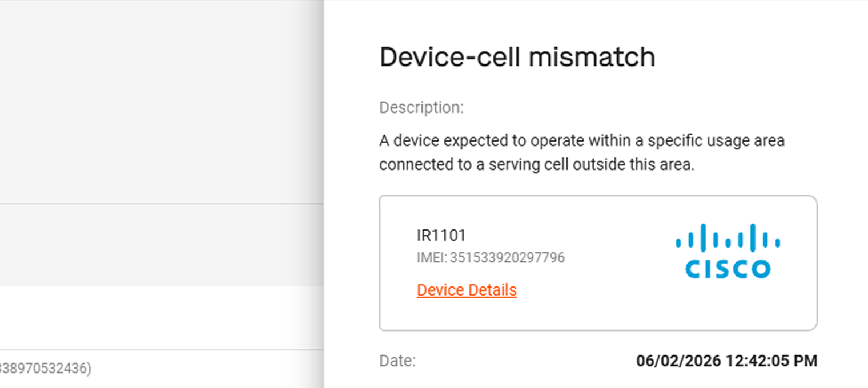Click the 06/02/2026 12:42:05 PM timestamp
Viewport: 868px width, 388px height.
727,361
